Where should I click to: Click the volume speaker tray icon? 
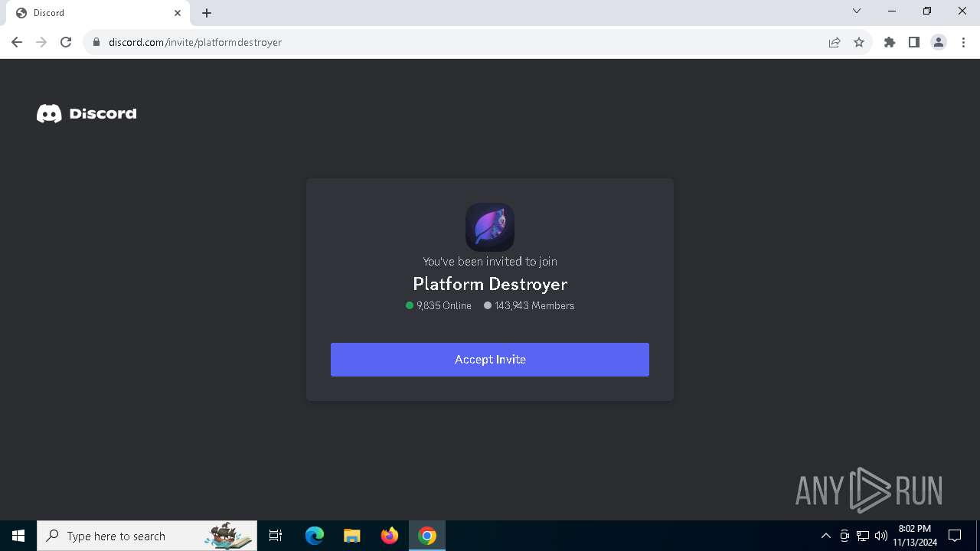881,536
